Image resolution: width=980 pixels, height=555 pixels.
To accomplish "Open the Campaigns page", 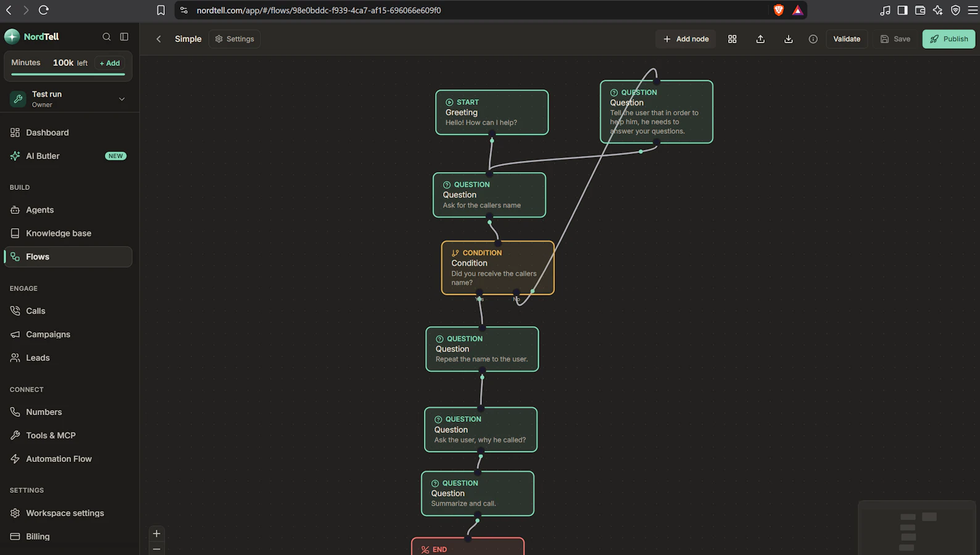I will click(x=68, y=334).
